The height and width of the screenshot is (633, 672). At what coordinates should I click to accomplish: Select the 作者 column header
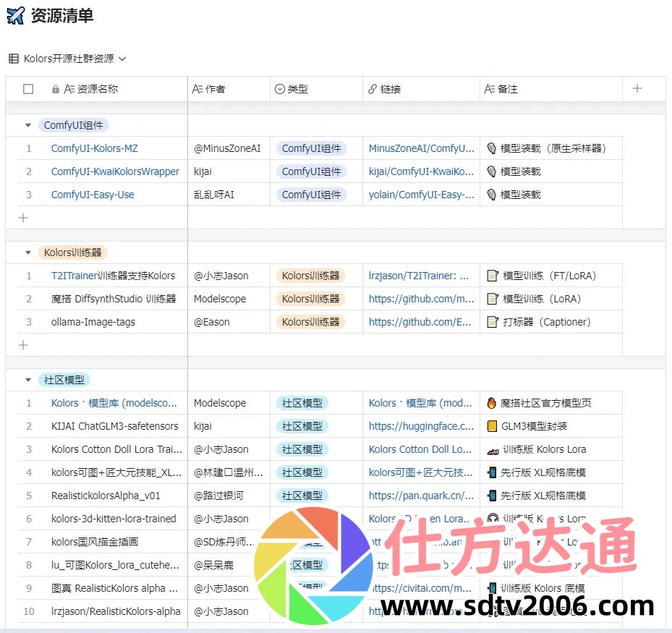[229, 89]
